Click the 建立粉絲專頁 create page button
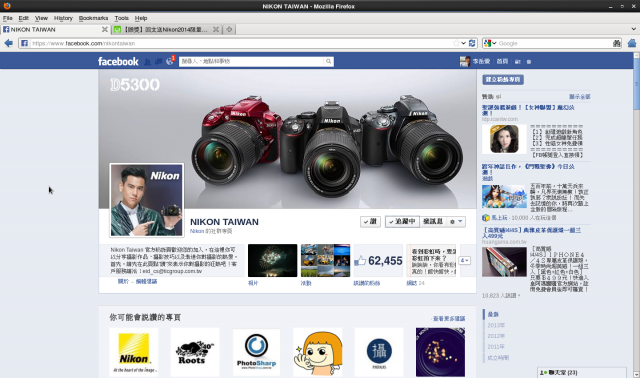The image size is (640, 378). coord(503,80)
